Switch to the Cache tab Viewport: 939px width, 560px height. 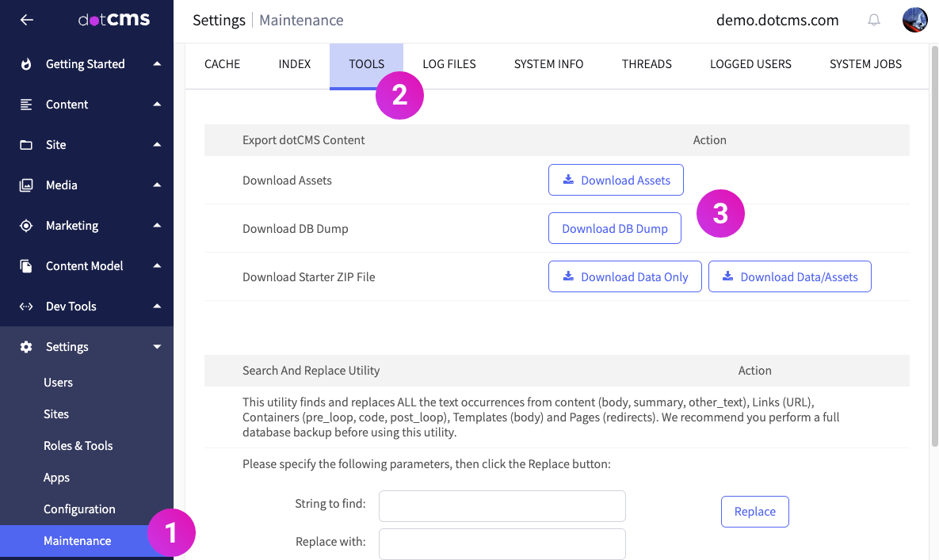pyautogui.click(x=222, y=64)
